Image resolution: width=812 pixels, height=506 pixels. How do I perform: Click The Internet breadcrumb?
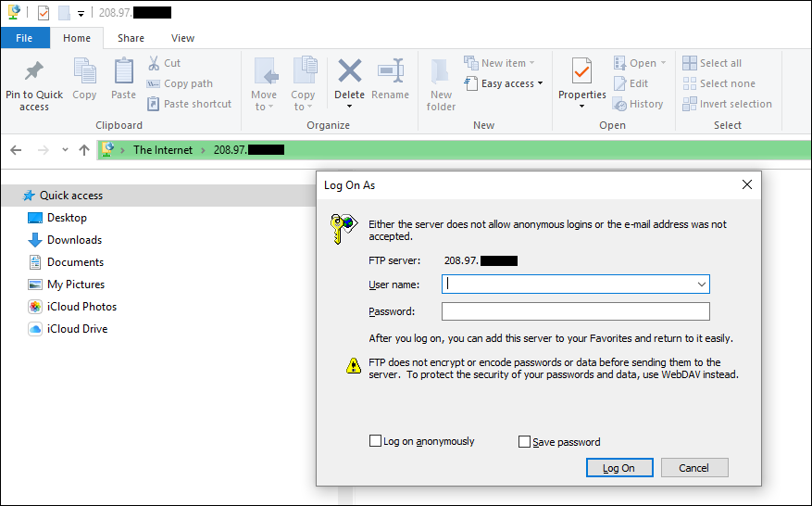click(x=163, y=150)
